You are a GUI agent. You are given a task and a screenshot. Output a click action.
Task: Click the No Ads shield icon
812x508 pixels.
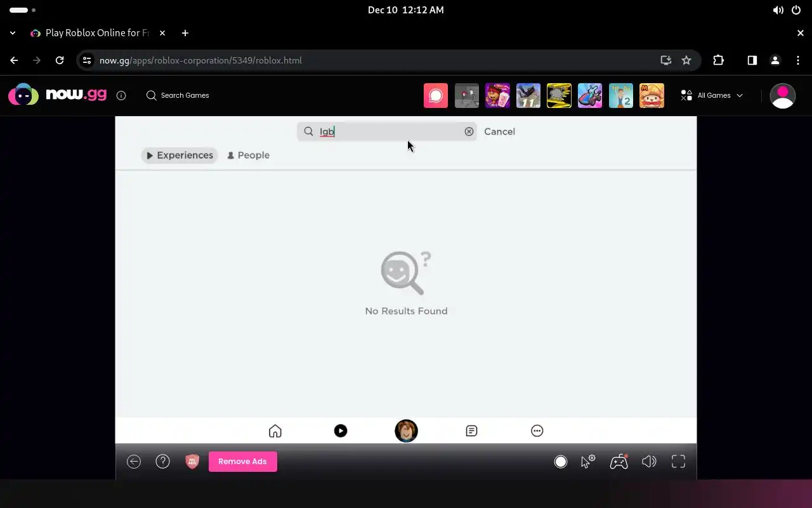click(x=192, y=462)
